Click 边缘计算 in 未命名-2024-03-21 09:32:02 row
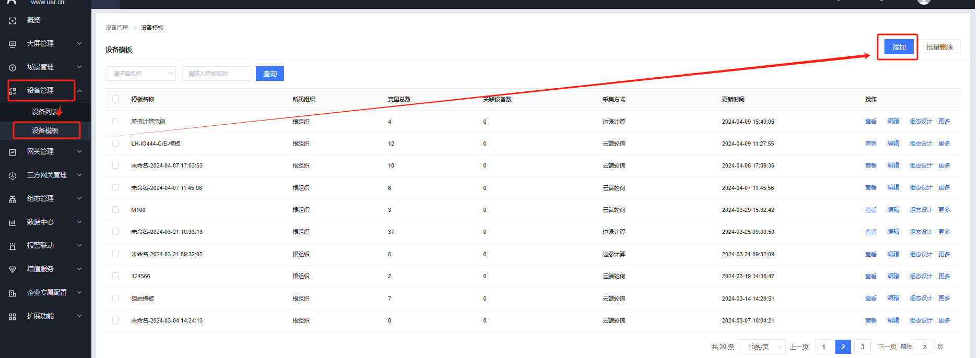Image resolution: width=980 pixels, height=358 pixels. click(x=614, y=254)
